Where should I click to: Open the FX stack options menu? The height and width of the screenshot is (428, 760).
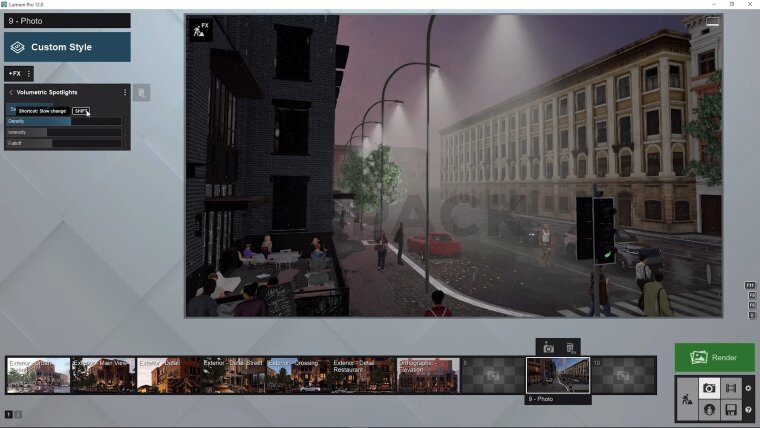click(28, 74)
